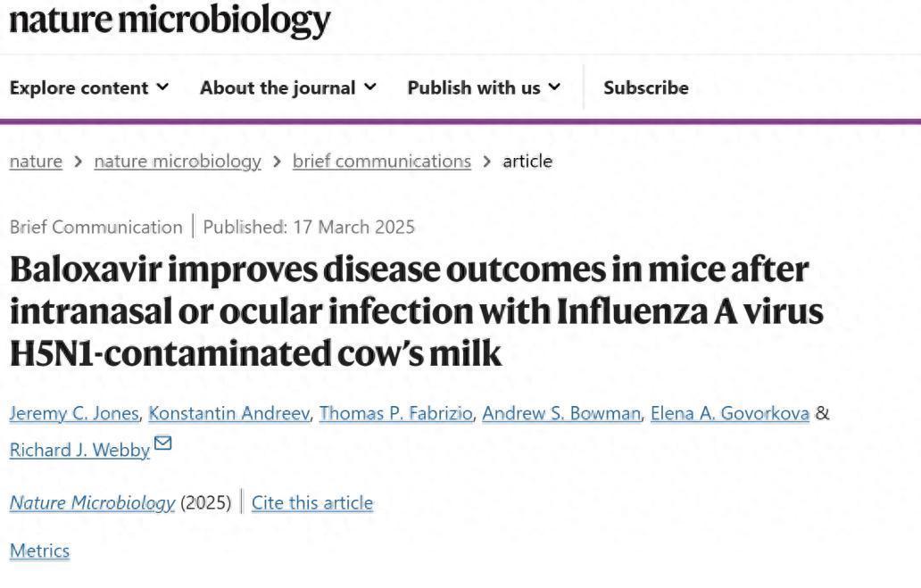Open the brief communications breadcrumb
921x588 pixels.
click(x=382, y=161)
